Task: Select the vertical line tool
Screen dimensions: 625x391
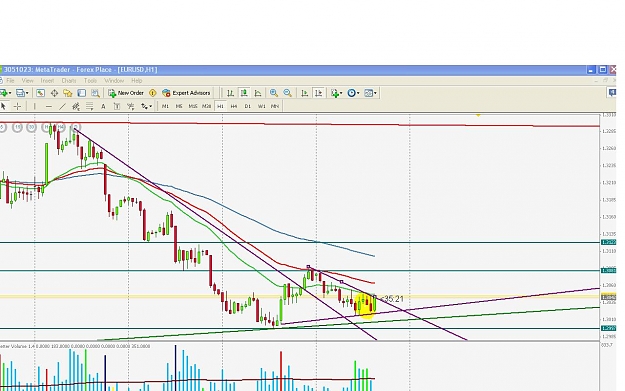Action: coord(35,106)
